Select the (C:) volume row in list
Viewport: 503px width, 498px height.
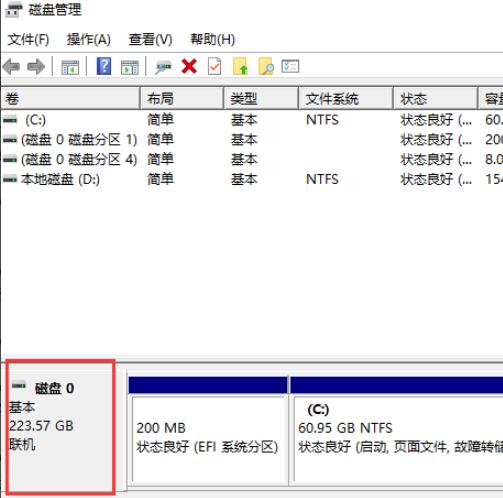[252, 120]
